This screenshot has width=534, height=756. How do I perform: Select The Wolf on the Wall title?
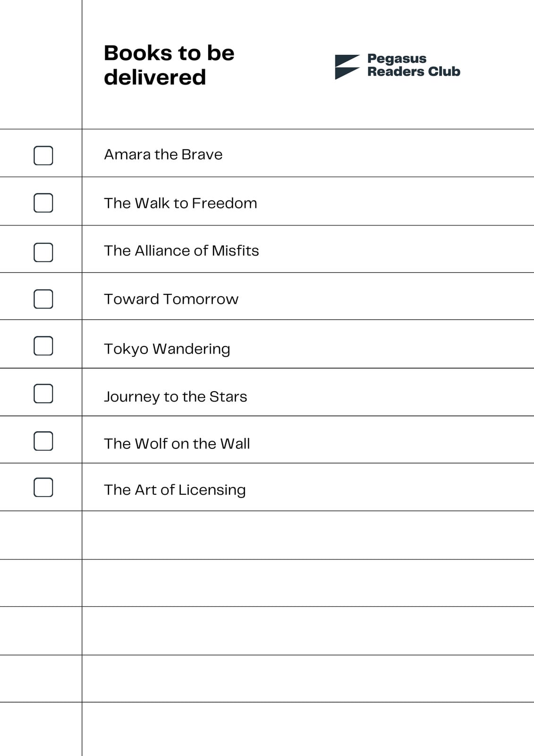pyautogui.click(x=177, y=444)
